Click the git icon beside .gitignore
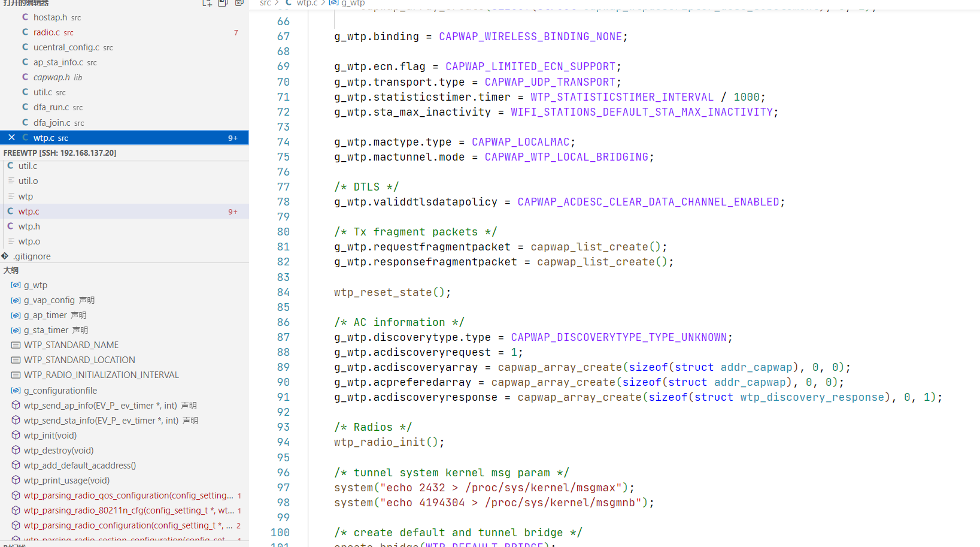Screen dimensions: 980x547 click(x=5, y=256)
